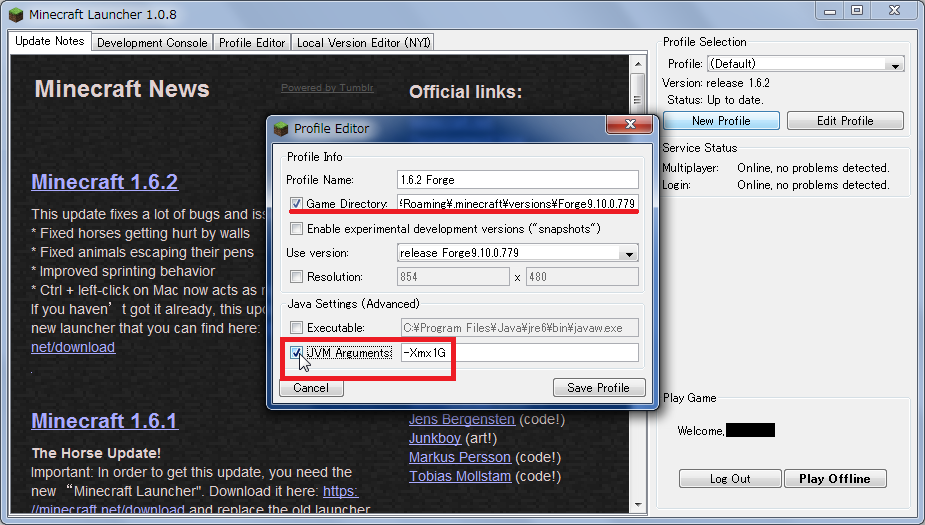Click the Minecraft grass block launcher icon
Viewport: 925px width, 525px height.
(17, 14)
